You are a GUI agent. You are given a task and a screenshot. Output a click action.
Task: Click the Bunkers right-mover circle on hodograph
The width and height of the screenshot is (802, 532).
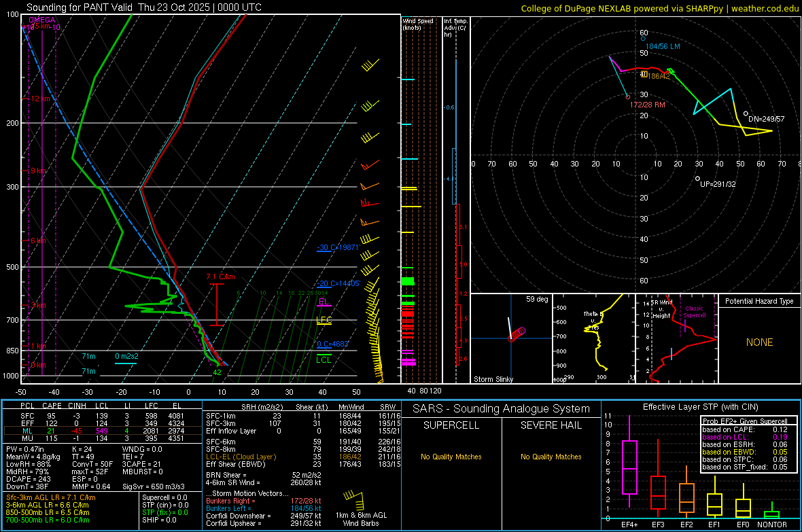coord(628,96)
